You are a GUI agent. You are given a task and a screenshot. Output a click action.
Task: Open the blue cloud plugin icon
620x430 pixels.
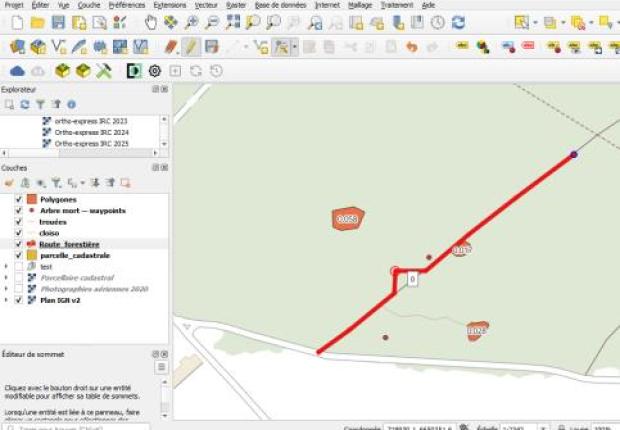click(x=17, y=71)
